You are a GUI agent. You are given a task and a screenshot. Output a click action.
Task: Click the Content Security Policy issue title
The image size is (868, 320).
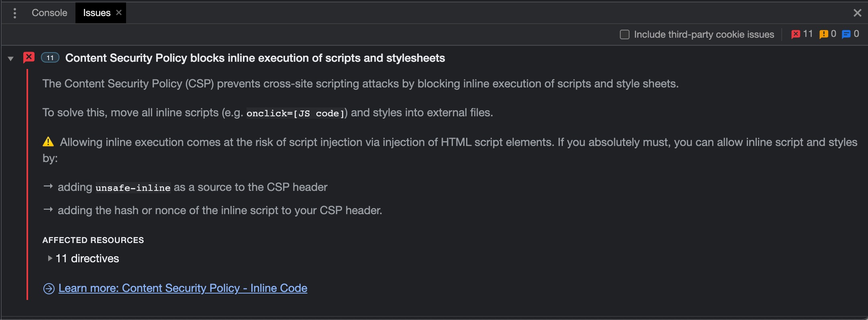tap(255, 58)
